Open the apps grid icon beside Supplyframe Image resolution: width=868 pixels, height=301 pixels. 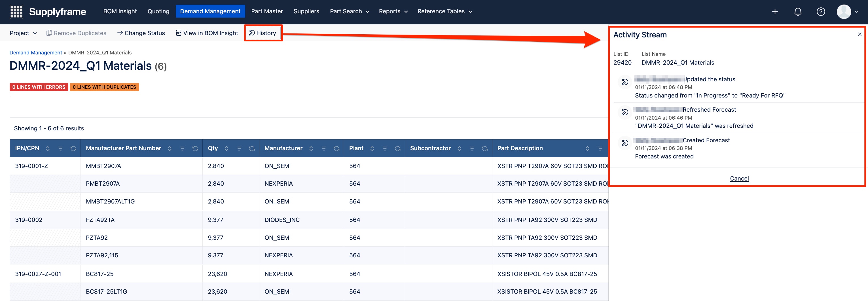click(16, 11)
